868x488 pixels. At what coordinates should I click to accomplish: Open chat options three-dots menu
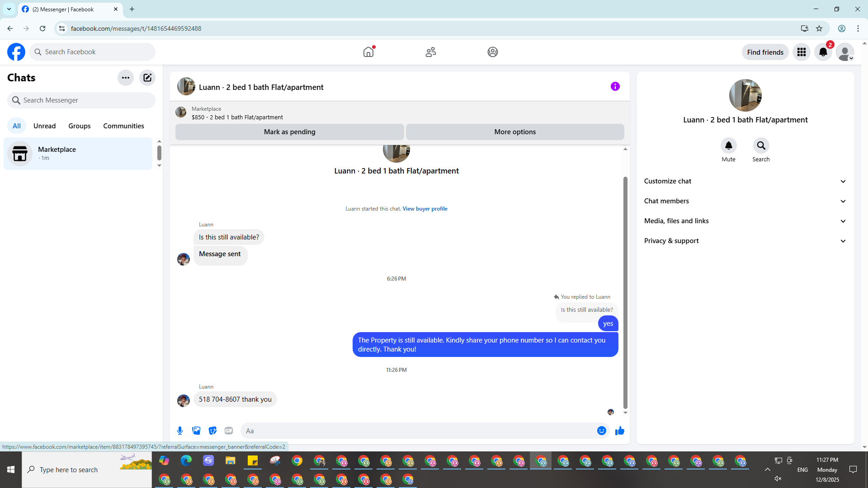point(126,78)
